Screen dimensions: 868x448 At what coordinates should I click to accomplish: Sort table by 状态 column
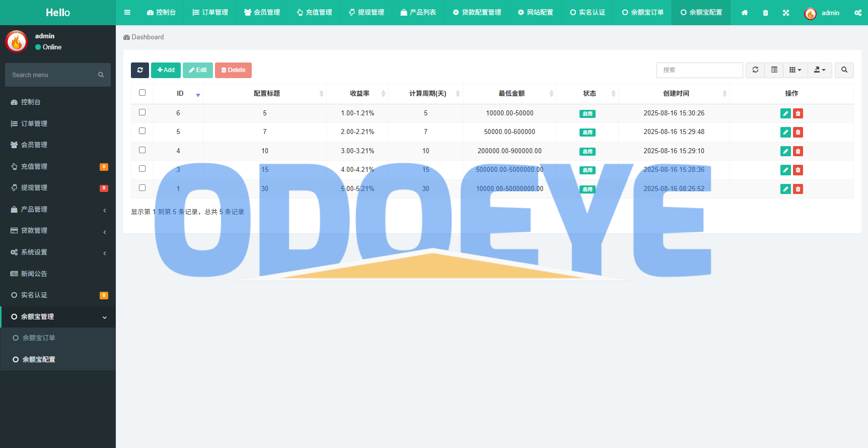pos(588,94)
